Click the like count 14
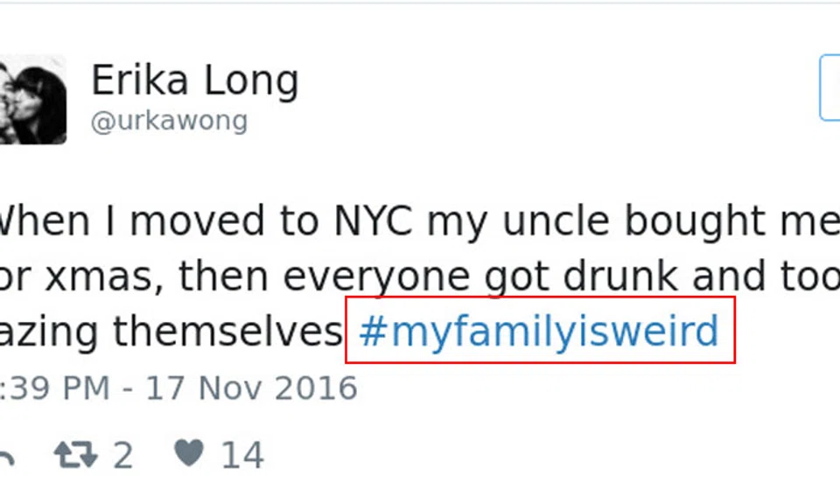840x504 pixels. point(241,456)
